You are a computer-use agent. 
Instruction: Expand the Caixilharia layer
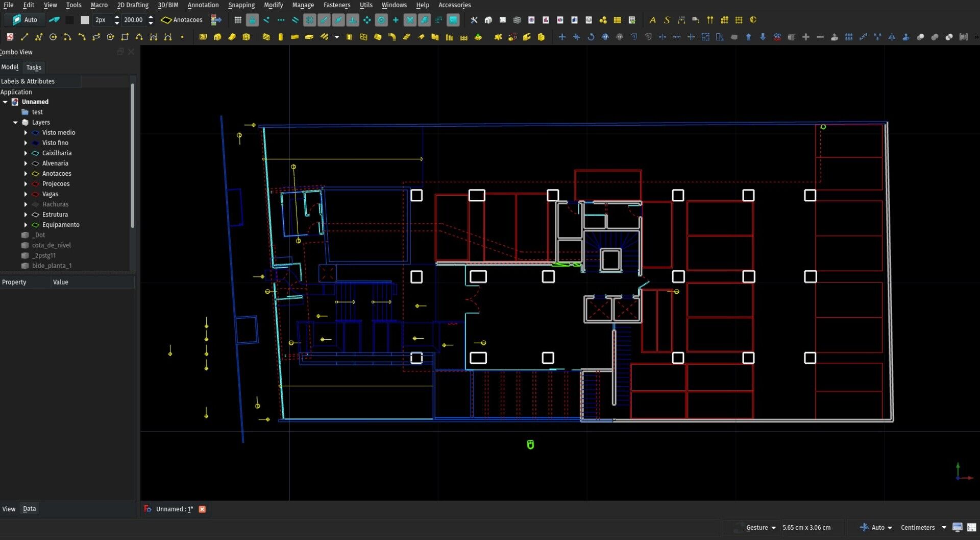[26, 153]
